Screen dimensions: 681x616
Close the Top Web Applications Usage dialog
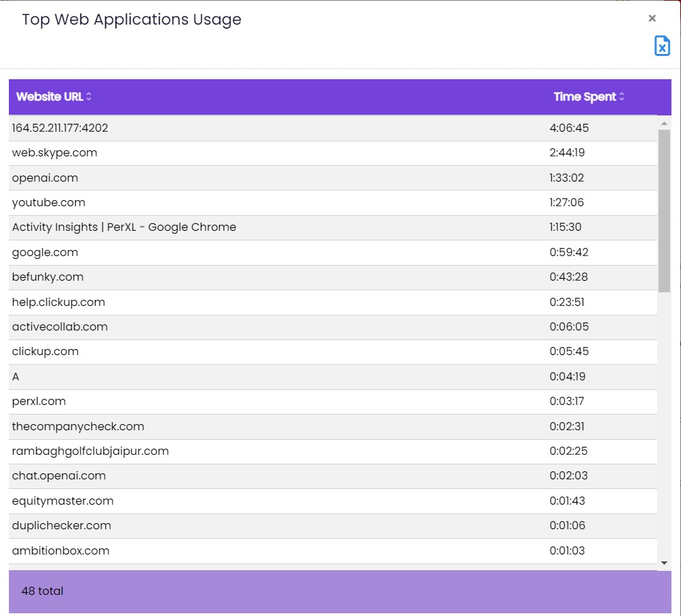[652, 18]
